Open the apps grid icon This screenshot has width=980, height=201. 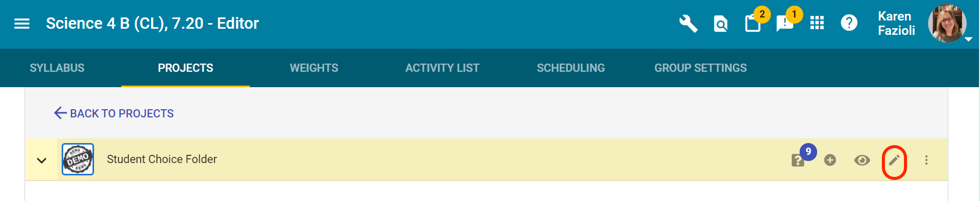[x=817, y=23]
